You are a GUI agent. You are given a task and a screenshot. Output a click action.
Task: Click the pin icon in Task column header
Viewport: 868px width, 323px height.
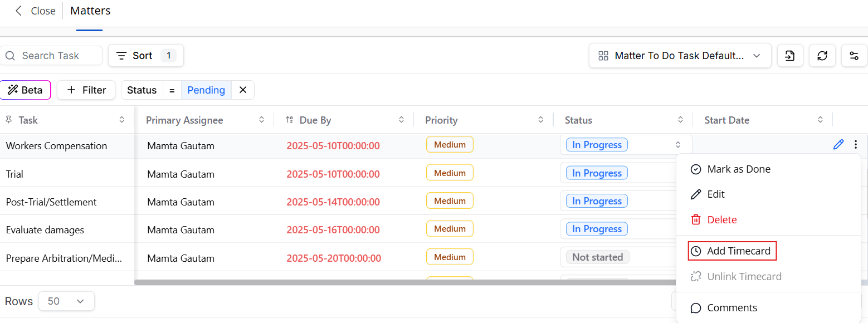tap(9, 120)
